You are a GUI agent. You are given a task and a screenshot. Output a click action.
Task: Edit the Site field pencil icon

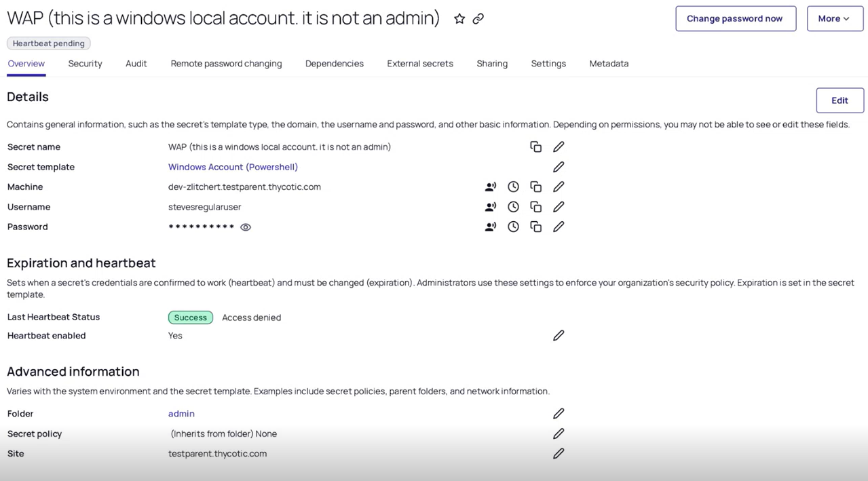tap(559, 454)
